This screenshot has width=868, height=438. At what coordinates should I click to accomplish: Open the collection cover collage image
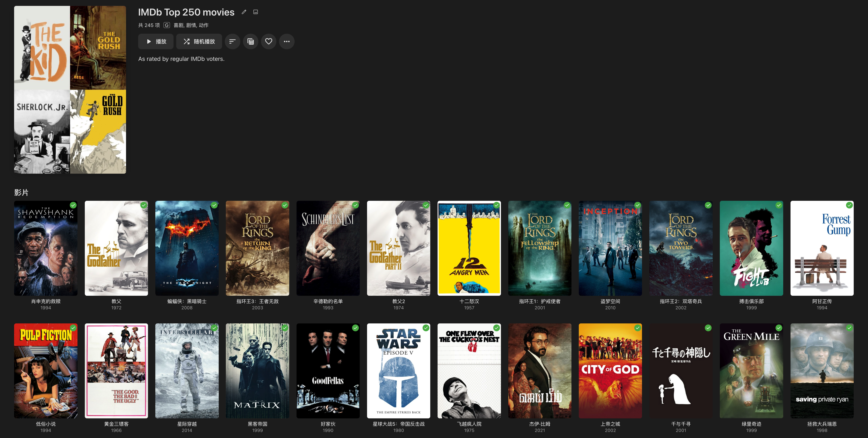pos(70,90)
